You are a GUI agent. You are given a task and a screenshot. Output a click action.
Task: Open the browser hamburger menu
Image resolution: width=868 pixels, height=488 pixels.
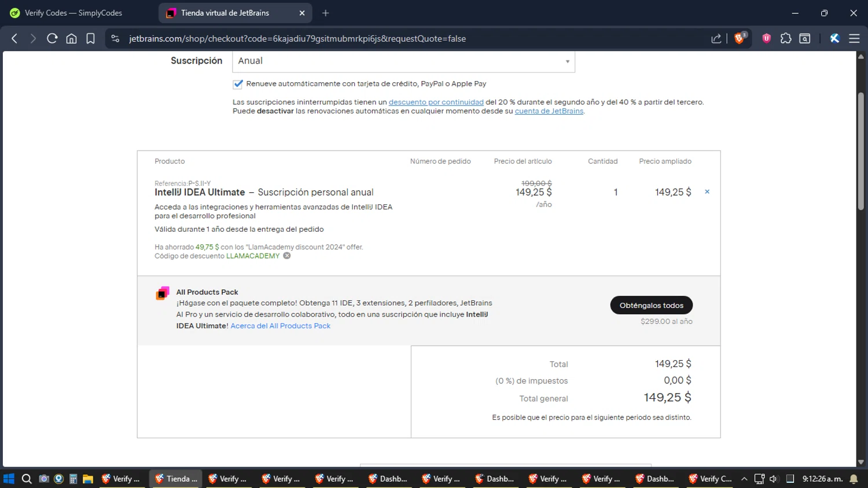[x=854, y=38]
